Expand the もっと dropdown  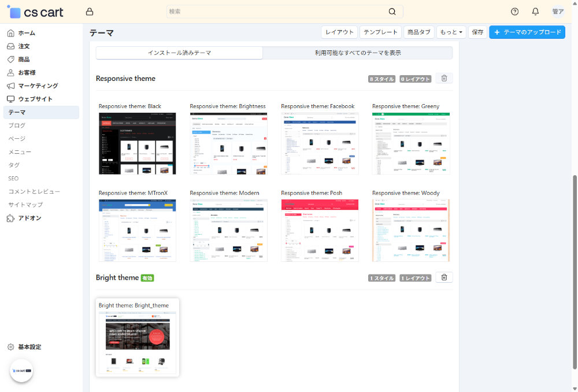[451, 32]
